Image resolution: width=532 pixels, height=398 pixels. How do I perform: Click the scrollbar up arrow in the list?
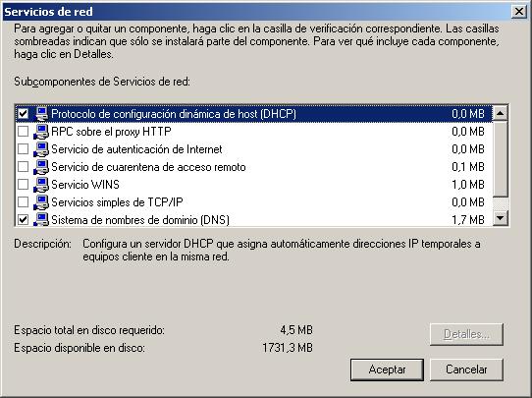501,113
